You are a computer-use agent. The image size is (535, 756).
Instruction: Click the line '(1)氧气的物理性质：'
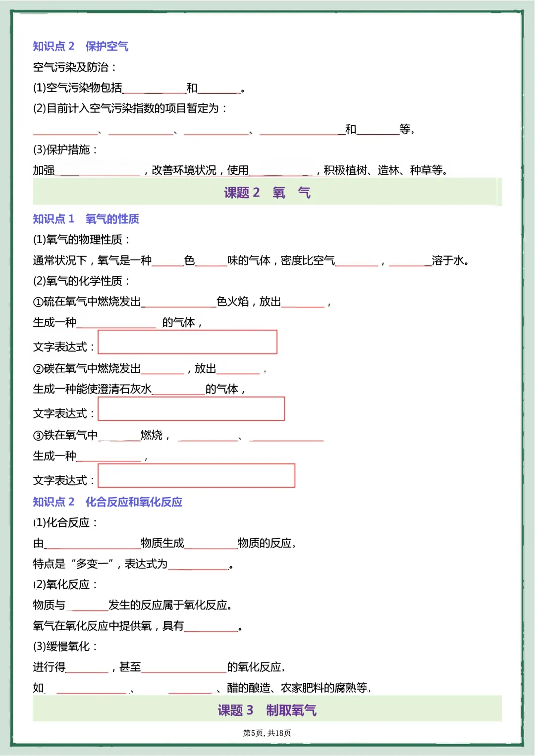point(82,240)
